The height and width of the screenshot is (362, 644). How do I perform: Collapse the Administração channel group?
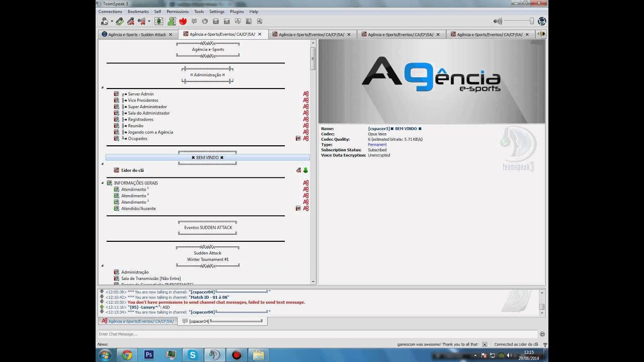[103, 87]
